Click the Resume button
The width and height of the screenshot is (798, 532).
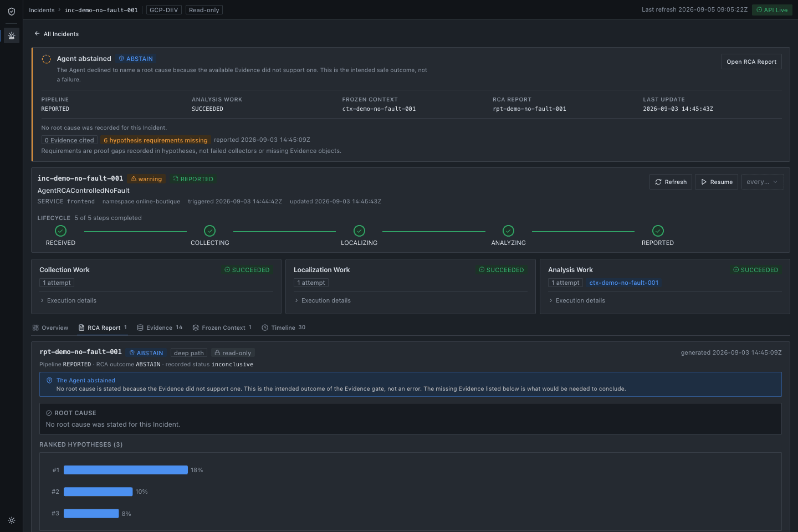717,182
